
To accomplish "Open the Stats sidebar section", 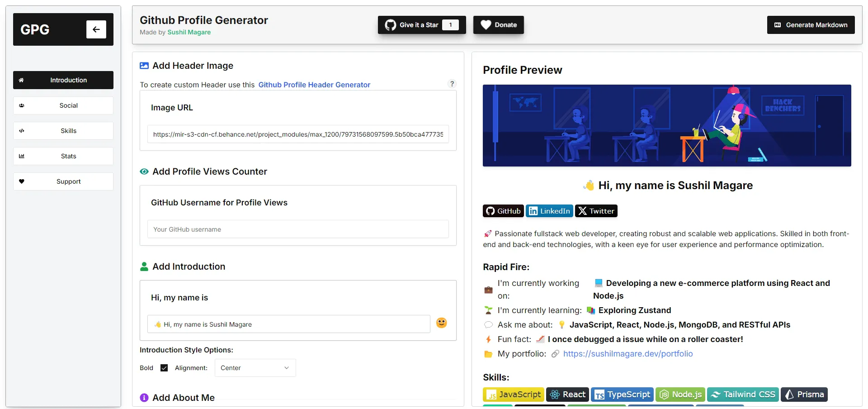I will click(63, 156).
